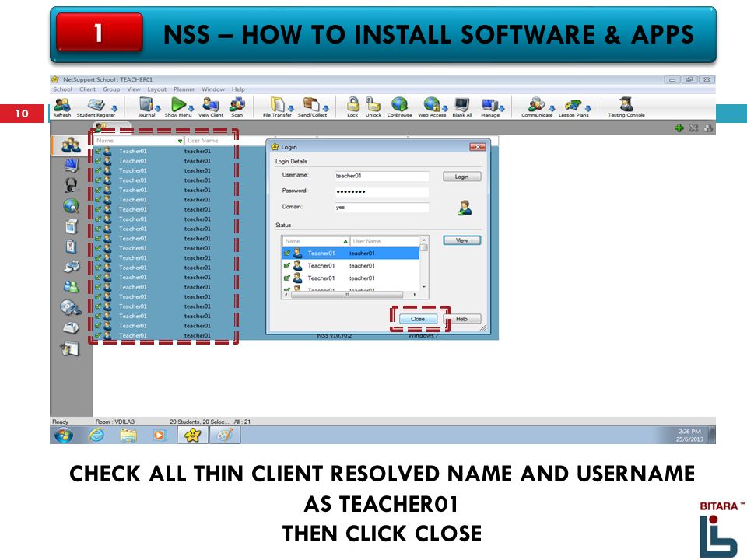Click the Lock padlock icon
This screenshot has width=747, height=560.
(352, 107)
